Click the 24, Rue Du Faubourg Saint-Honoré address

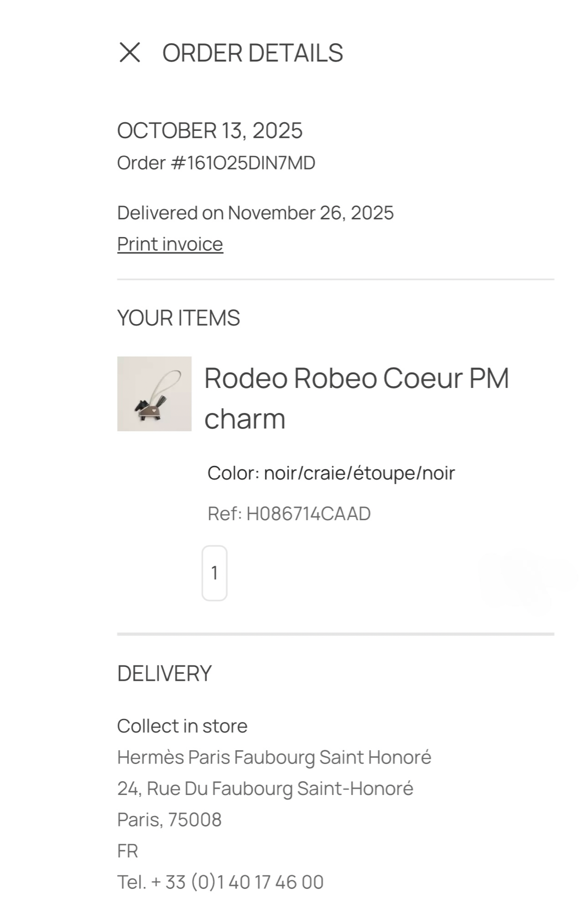tap(265, 789)
